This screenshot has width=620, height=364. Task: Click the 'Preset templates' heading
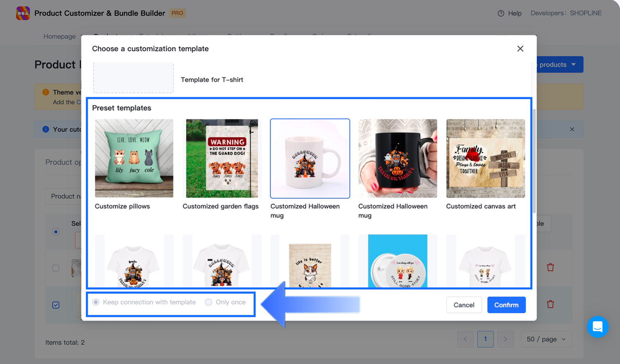point(121,108)
